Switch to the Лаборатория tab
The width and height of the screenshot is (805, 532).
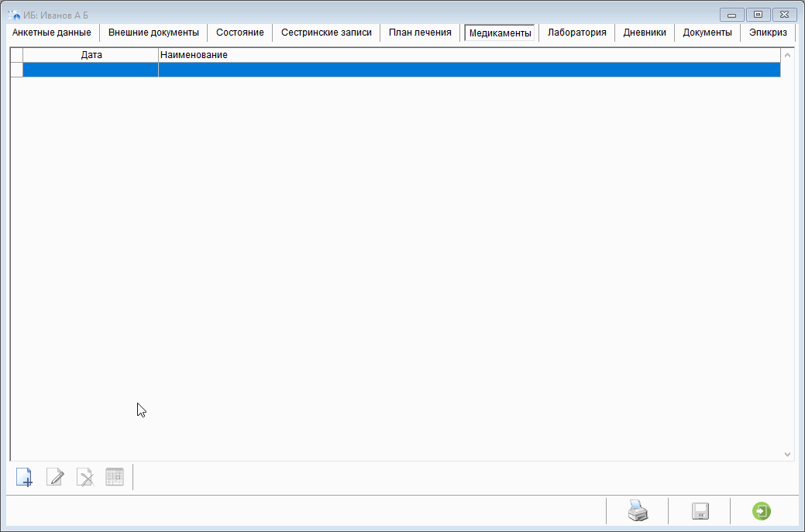pyautogui.click(x=576, y=33)
